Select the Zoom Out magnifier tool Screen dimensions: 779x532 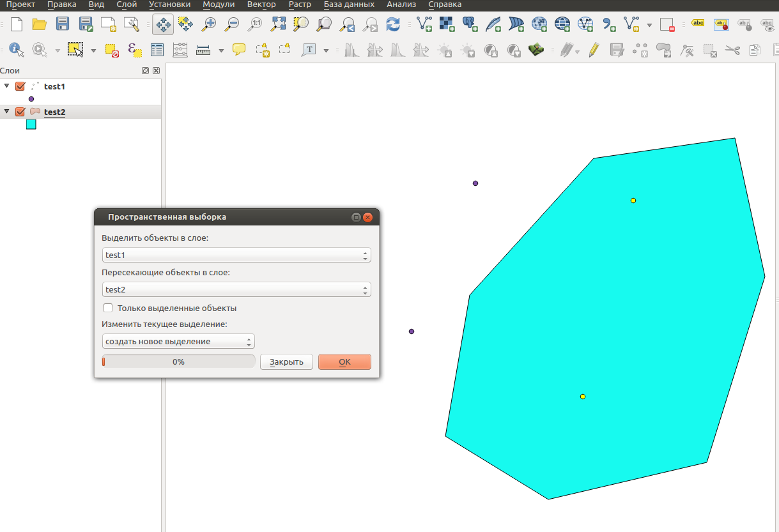[x=231, y=25]
